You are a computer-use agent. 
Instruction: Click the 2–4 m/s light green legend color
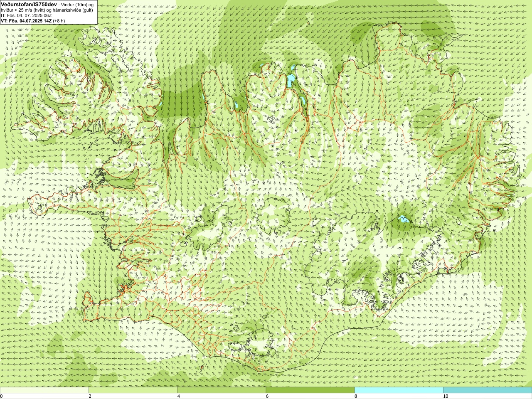tap(133, 390)
